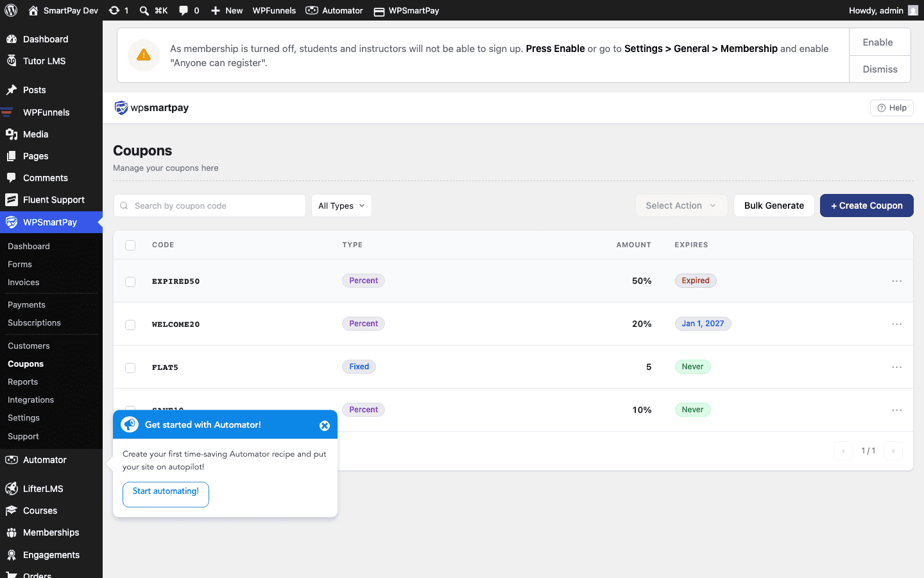Close the Automator get started popup
The height and width of the screenshot is (578, 924).
coord(325,426)
